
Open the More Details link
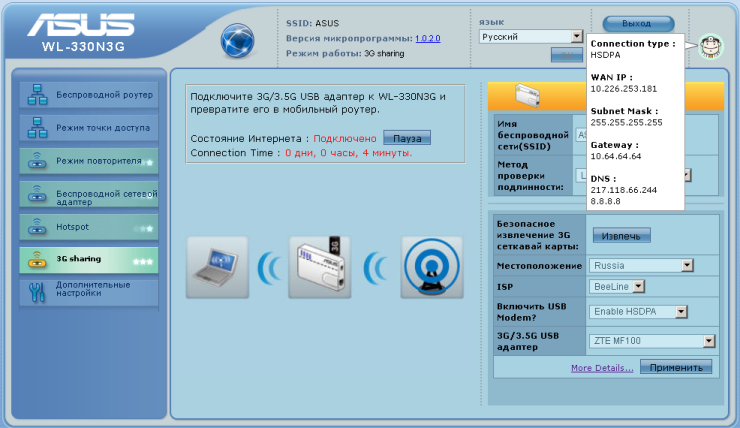602,368
